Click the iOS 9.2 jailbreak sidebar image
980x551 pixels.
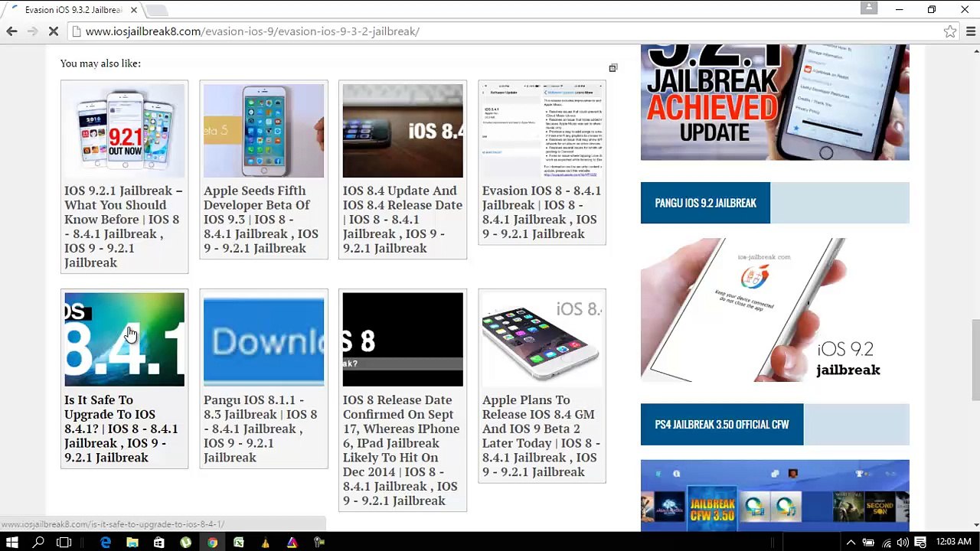pos(775,310)
